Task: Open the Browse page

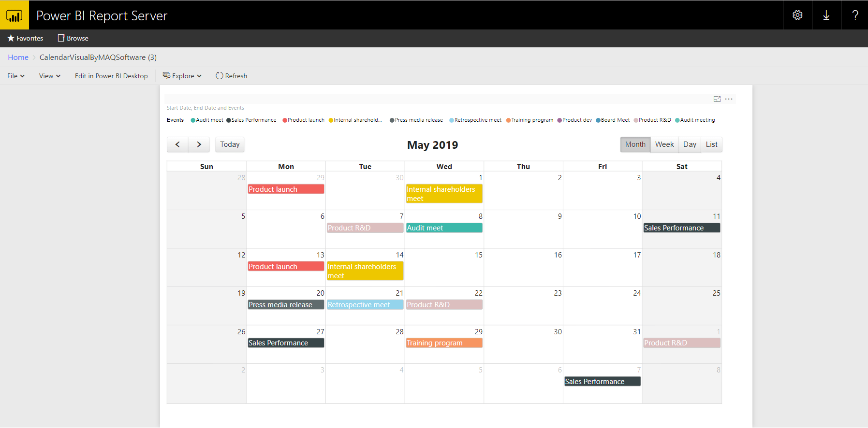Action: (x=73, y=38)
